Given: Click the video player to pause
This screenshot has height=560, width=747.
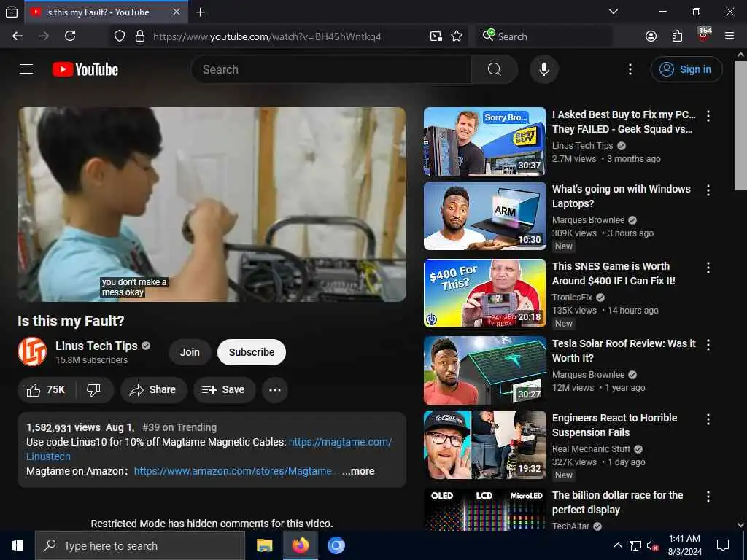Looking at the screenshot, I should [x=212, y=204].
